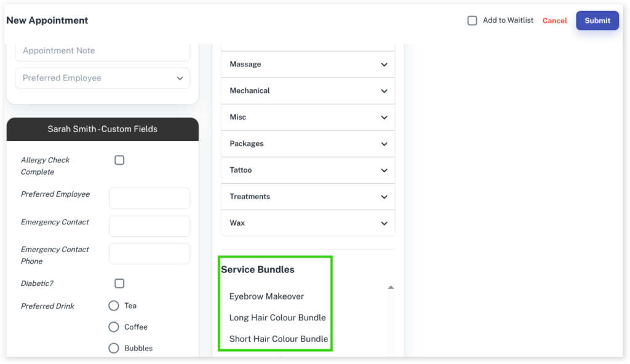This screenshot has width=630, height=364.
Task: Click the Service Bundles scroll-up arrow
Action: (x=390, y=287)
